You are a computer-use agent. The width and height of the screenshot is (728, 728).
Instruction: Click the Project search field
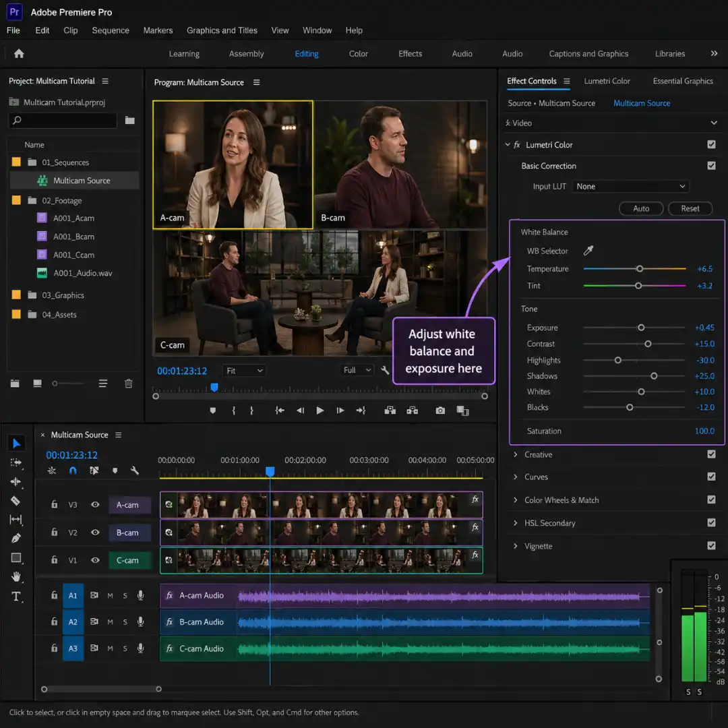[63, 121]
